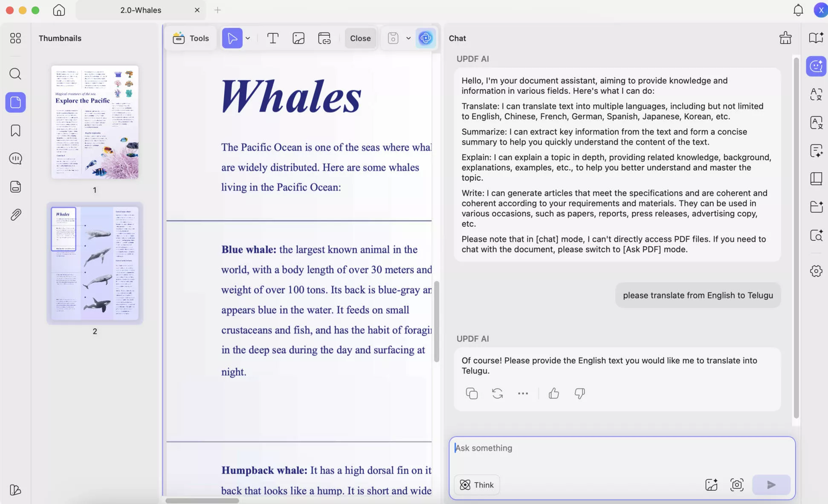Open UPDF settings via the gear icon

816,271
